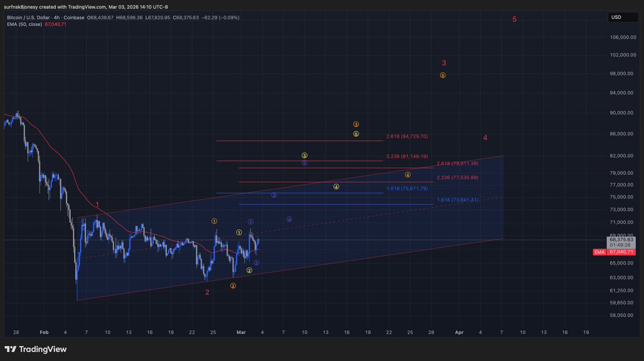Select the red wave 4 label
This screenshot has width=644, height=361.
click(485, 138)
